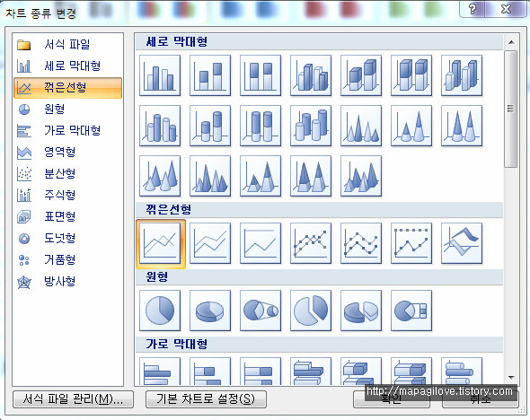Select 원형 category in sidebar
The height and width of the screenshot is (420, 530).
click(67, 109)
